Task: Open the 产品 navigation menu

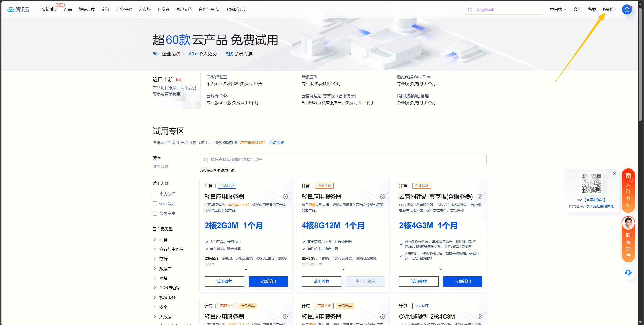Action: (x=68, y=9)
